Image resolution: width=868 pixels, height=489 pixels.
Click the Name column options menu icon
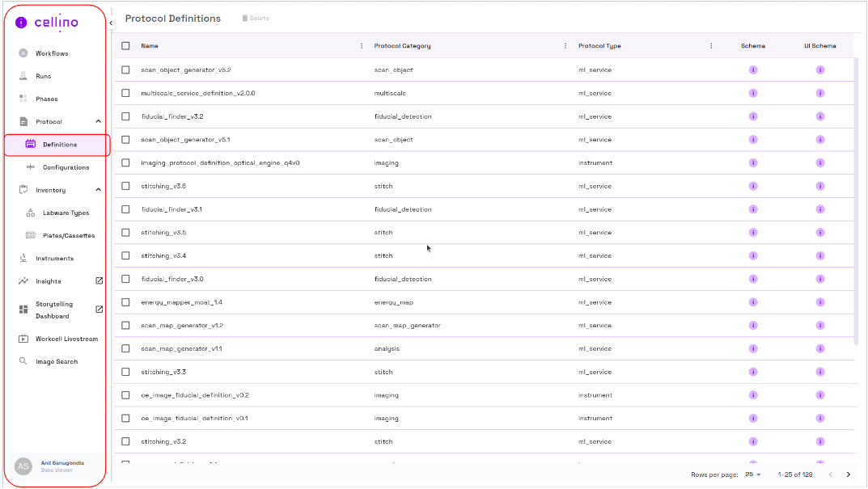(x=362, y=46)
